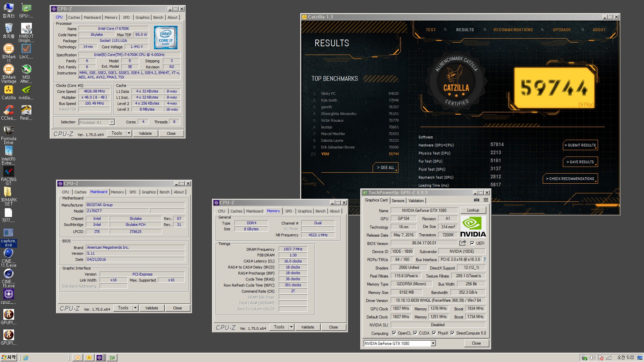This screenshot has height=362, width=644.
Task: Expand Tools arrow in CPU-Z Memory window
Action: [291, 327]
